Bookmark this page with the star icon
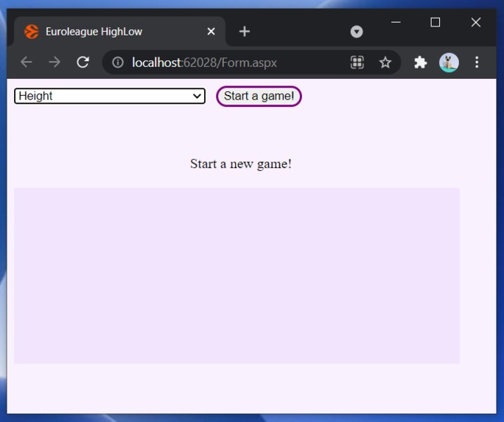 click(385, 63)
